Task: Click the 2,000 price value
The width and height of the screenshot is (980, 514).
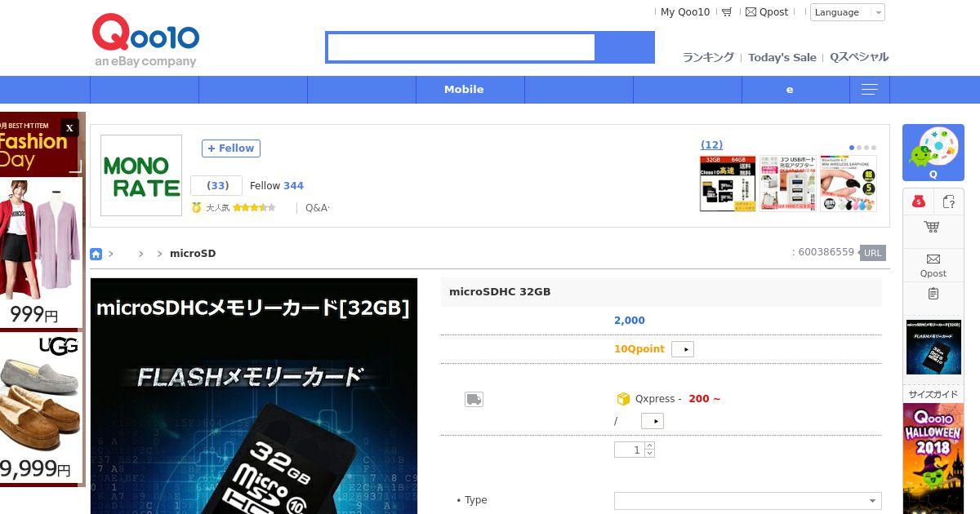Action: [x=630, y=321]
